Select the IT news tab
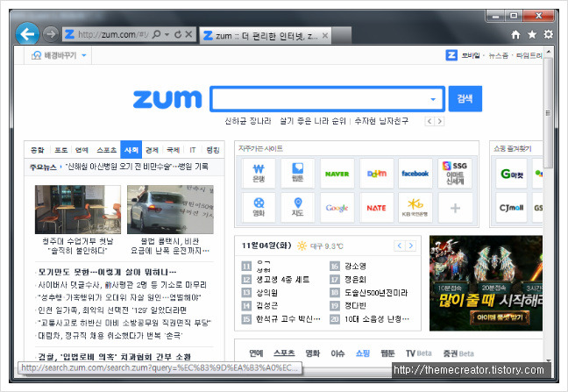The image size is (568, 392). [x=193, y=150]
